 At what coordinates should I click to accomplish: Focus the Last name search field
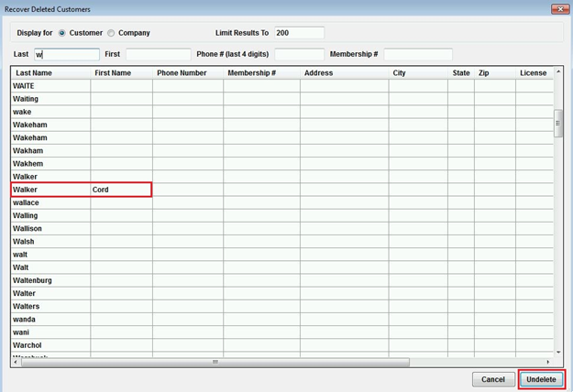click(x=67, y=54)
